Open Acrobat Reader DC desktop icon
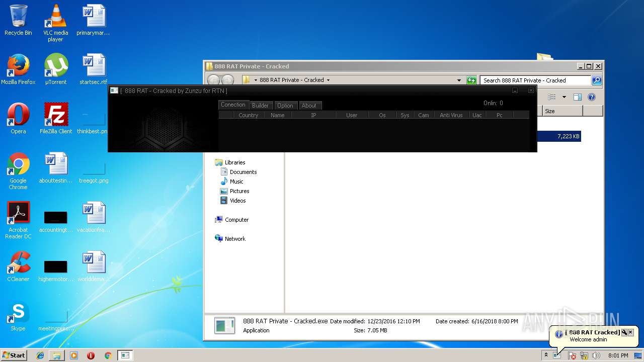Viewport: 644px width, 362px height. point(18,220)
